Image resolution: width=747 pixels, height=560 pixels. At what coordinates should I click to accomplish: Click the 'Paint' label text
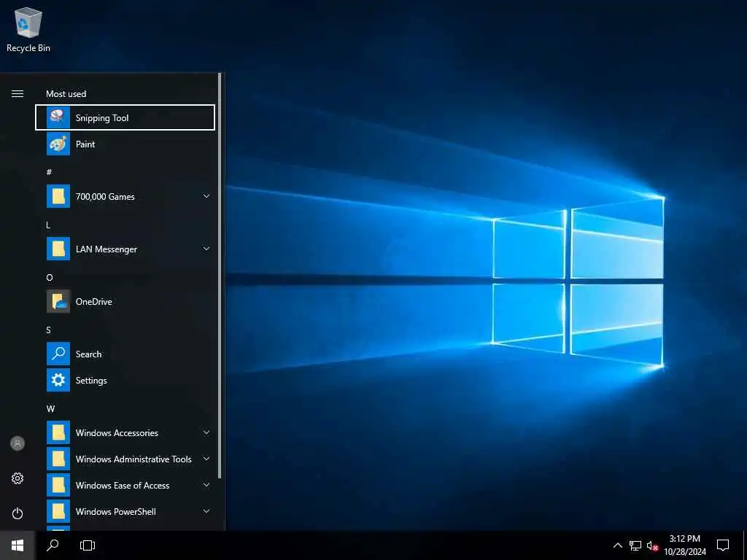(x=85, y=144)
